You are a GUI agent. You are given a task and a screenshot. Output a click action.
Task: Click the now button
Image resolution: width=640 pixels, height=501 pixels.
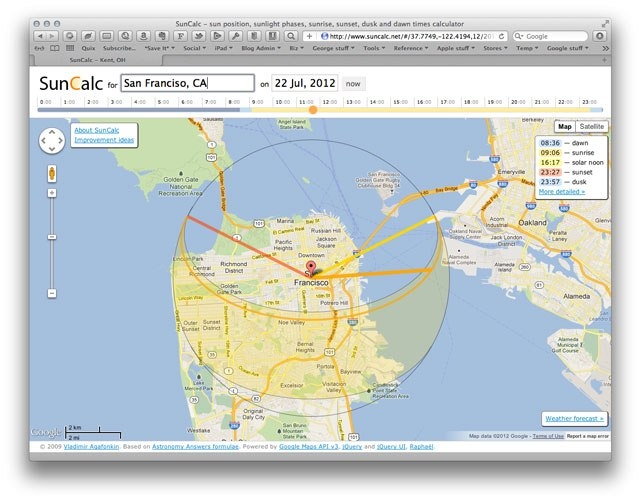354,84
